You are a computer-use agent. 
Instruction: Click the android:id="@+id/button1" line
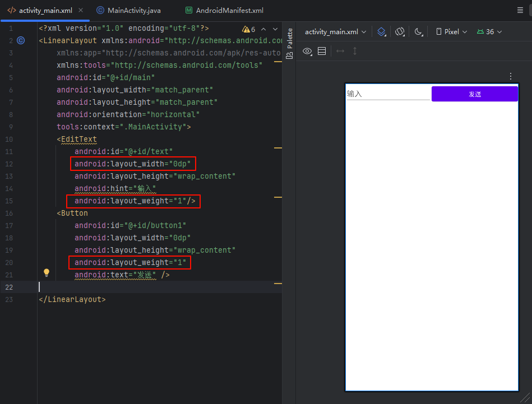point(130,226)
